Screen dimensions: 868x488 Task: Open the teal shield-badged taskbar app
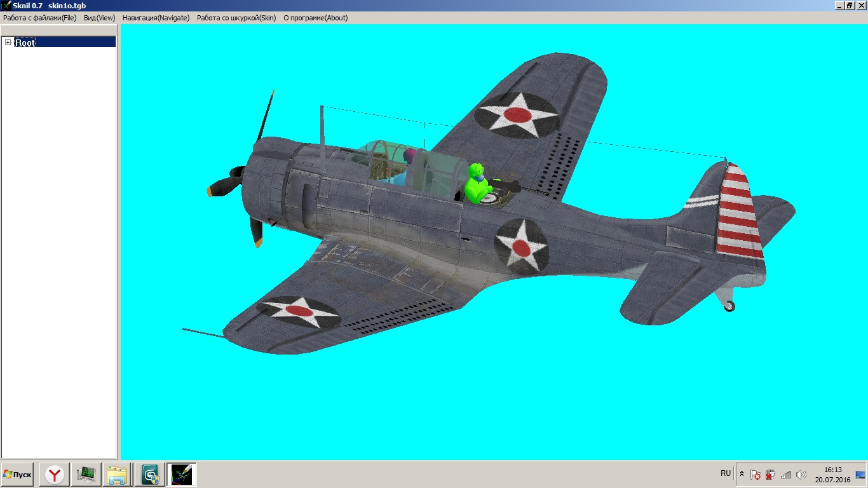[150, 475]
